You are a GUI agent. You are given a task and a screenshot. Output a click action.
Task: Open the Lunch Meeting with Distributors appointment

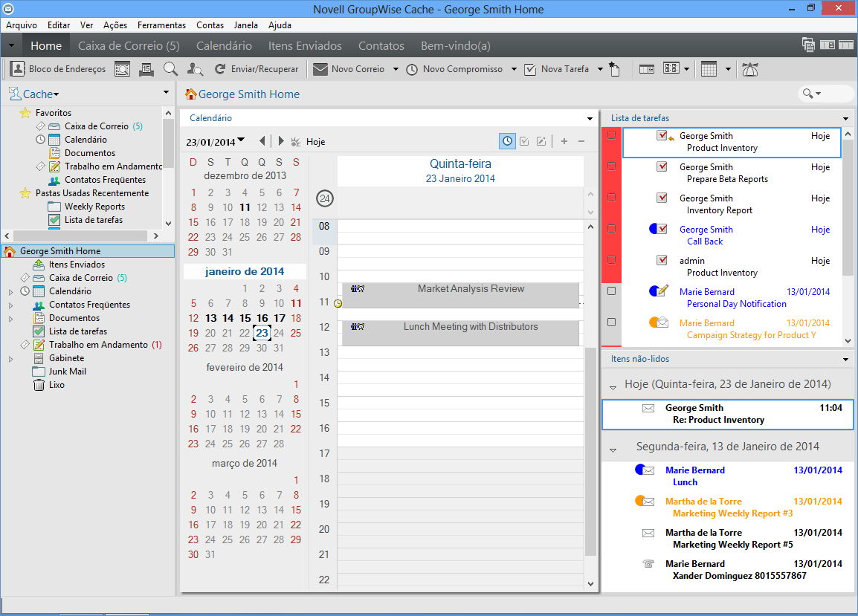tap(460, 333)
